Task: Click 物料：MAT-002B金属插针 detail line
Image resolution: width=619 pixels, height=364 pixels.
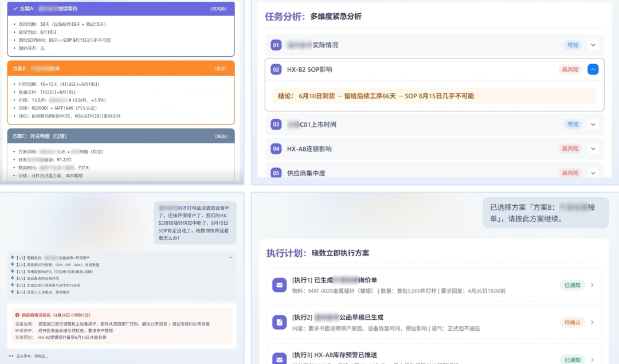Action: pyautogui.click(x=399, y=291)
